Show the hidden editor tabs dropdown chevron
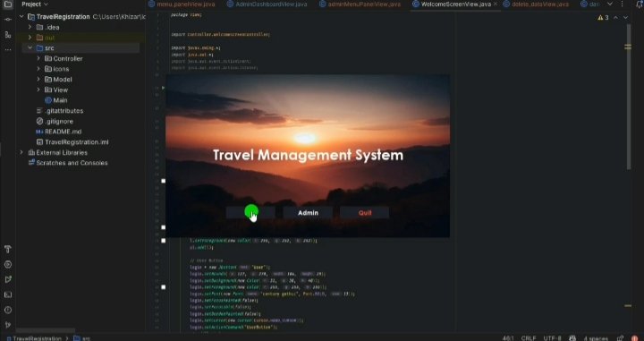This screenshot has width=644, height=341. click(610, 4)
